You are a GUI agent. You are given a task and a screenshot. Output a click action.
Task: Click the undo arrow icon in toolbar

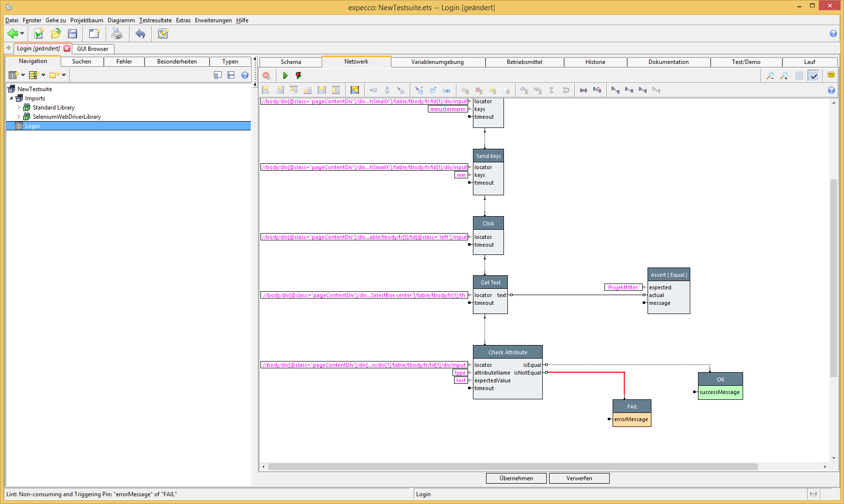pyautogui.click(x=140, y=33)
